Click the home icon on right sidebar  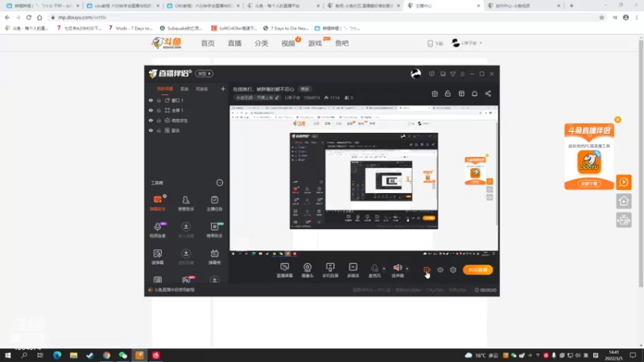click(x=623, y=201)
